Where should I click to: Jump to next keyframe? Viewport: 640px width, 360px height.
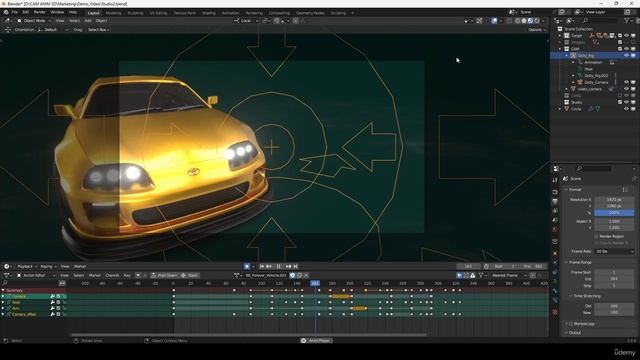click(x=289, y=267)
